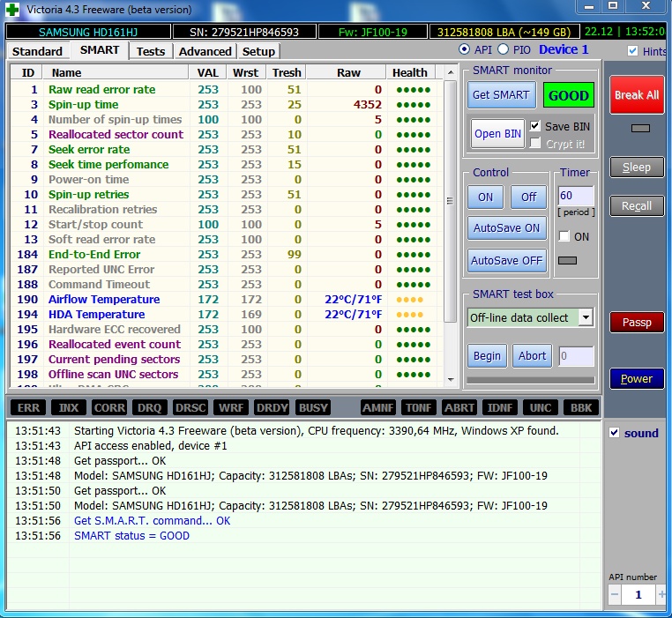Image resolution: width=672 pixels, height=618 pixels.
Task: Click the Get SMART button
Action: (501, 95)
